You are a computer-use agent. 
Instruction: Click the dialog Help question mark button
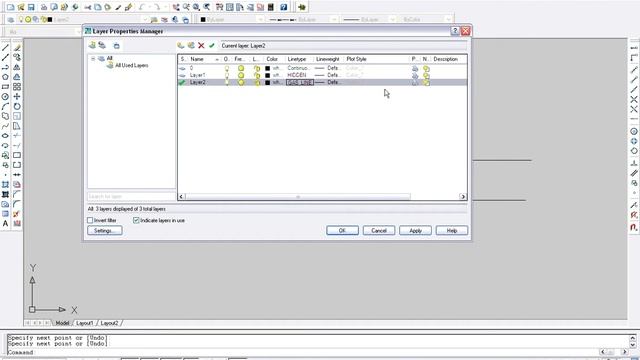[455, 31]
